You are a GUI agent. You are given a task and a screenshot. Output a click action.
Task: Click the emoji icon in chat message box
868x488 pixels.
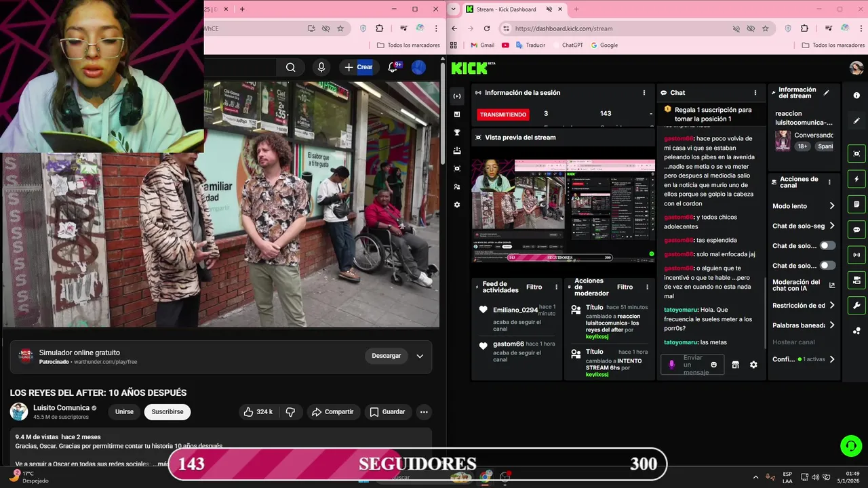pyautogui.click(x=713, y=365)
